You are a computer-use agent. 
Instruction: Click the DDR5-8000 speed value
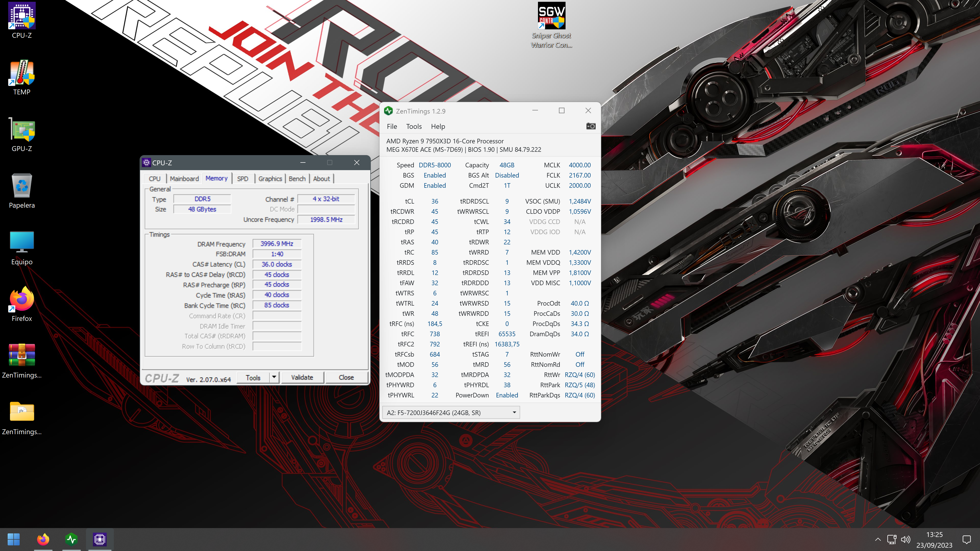pyautogui.click(x=434, y=165)
